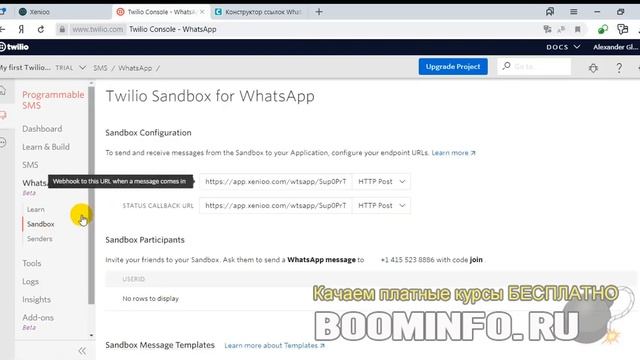Click the 'Sandbox Participants' heading
The width and height of the screenshot is (640, 360).
tap(145, 240)
